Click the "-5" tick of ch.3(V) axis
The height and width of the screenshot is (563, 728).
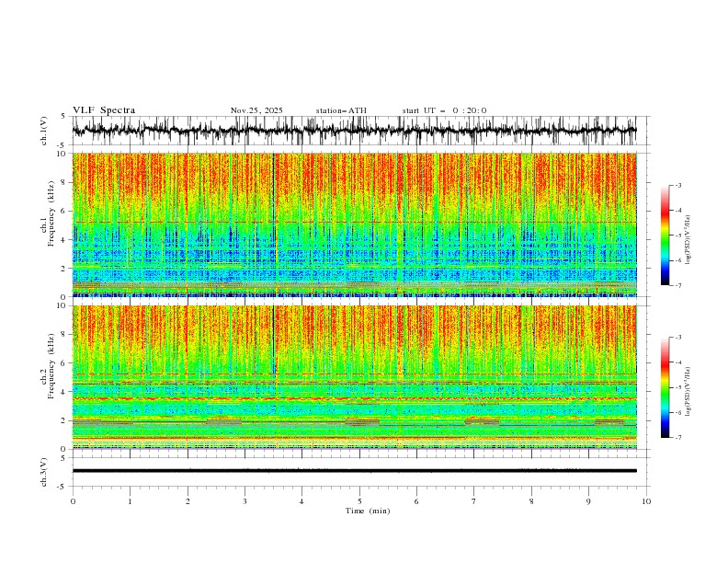pos(63,487)
